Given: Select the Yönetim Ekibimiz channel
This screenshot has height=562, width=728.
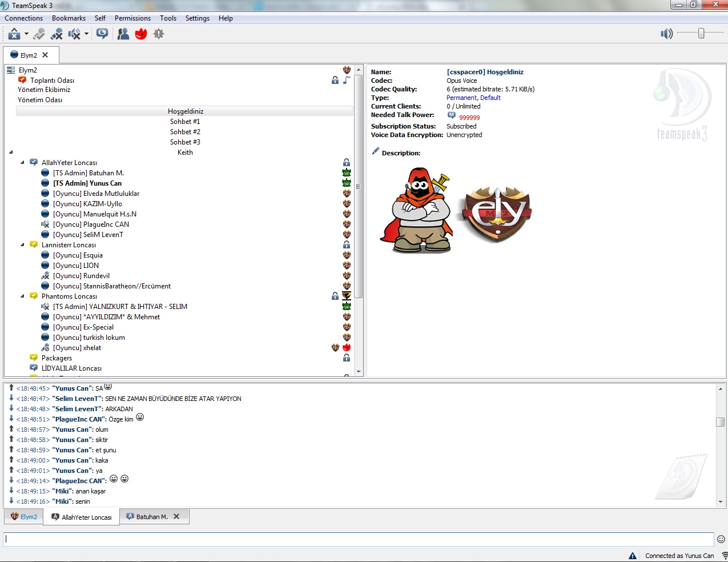Looking at the screenshot, I should [x=44, y=90].
